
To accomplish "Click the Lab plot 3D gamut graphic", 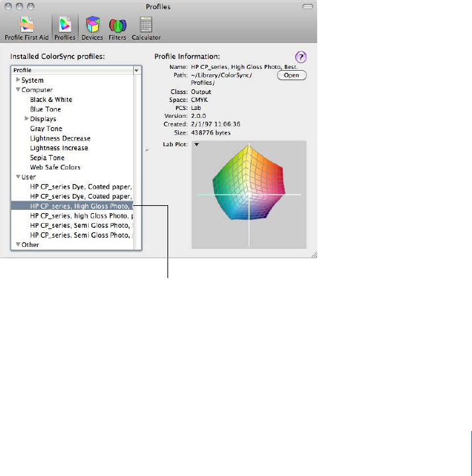I will click(x=249, y=182).
